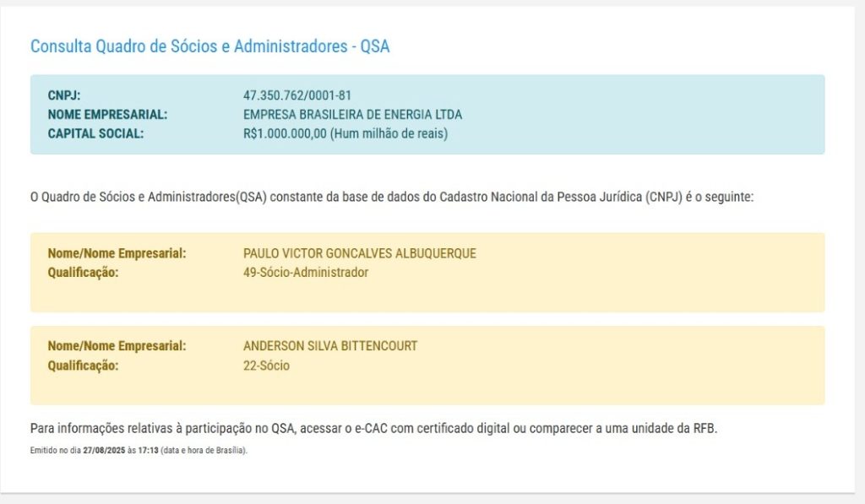The image size is (865, 504).
Task: Select partner name PAULO VICTOR GONCALVES ALBUQUERQUE
Action: coord(359,253)
